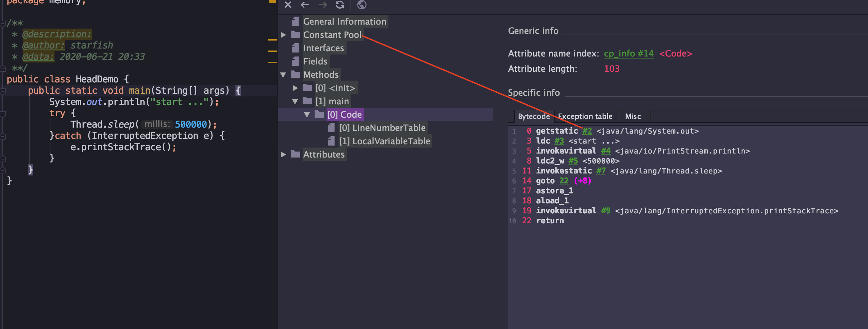The image size is (868, 329).
Task: Collapse the Methods tree node
Action: (283, 75)
